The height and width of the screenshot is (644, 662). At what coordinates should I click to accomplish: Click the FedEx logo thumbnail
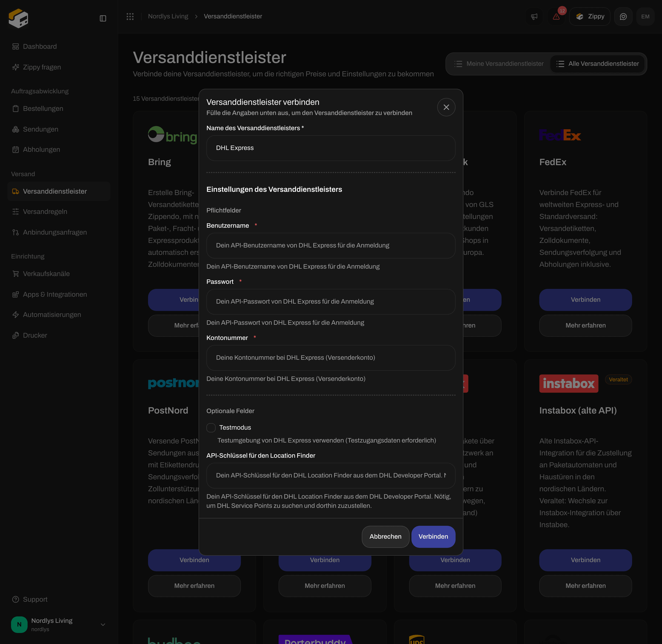[560, 135]
